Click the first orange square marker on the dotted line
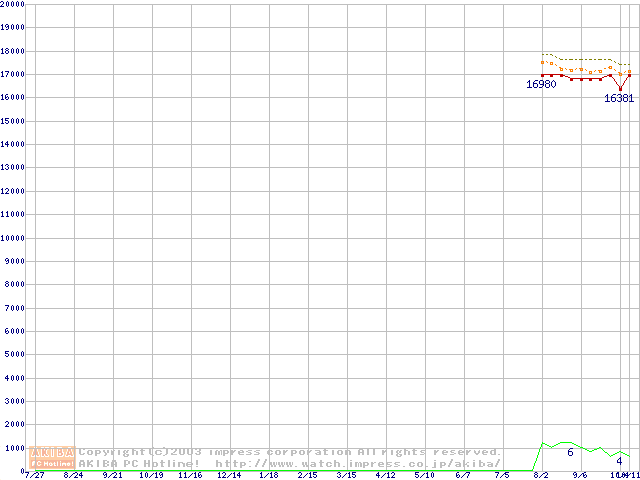 point(542,62)
